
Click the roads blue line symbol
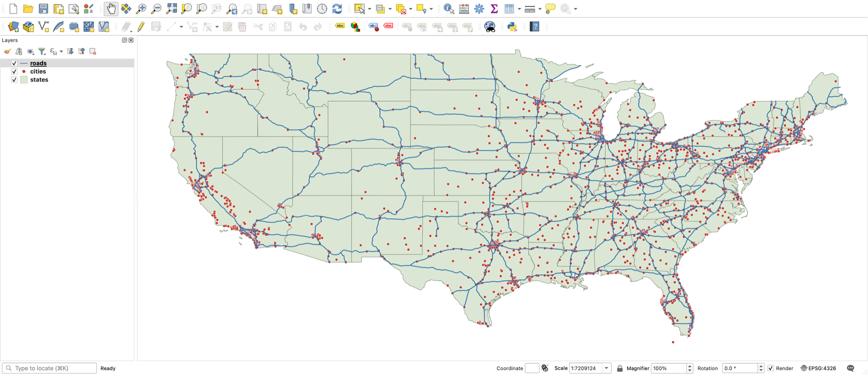(x=24, y=63)
